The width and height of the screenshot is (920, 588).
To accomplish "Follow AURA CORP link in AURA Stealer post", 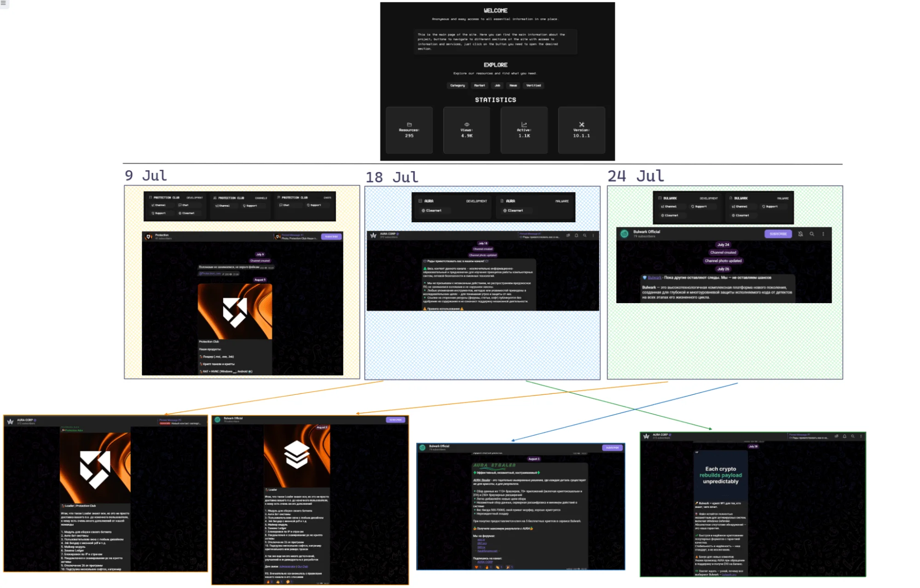I will click(x=485, y=562).
